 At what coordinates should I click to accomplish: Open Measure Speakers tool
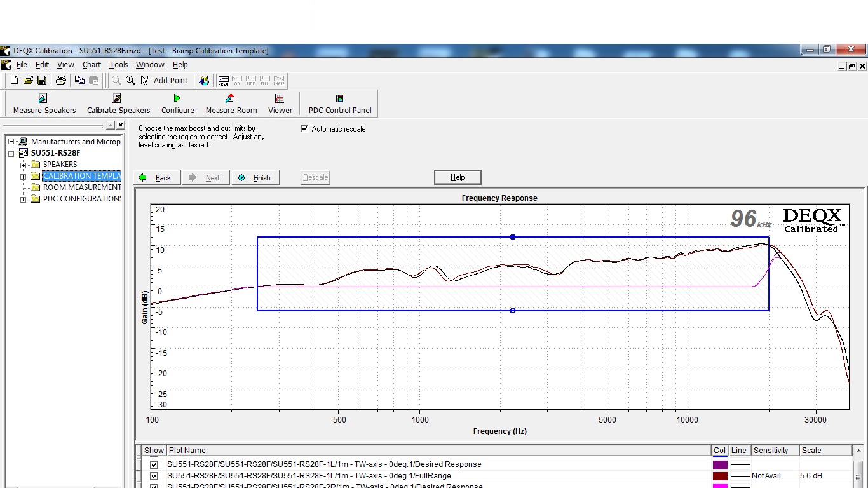[x=44, y=104]
